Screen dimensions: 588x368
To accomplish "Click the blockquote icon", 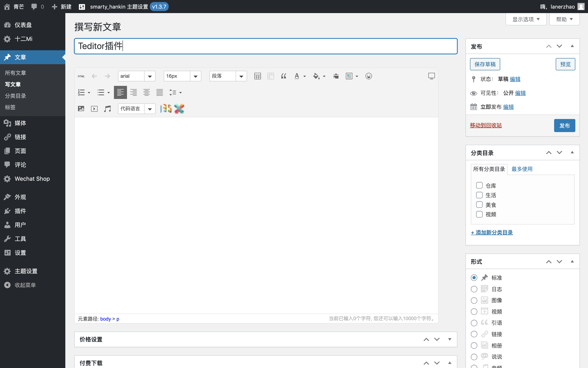I will point(284,76).
